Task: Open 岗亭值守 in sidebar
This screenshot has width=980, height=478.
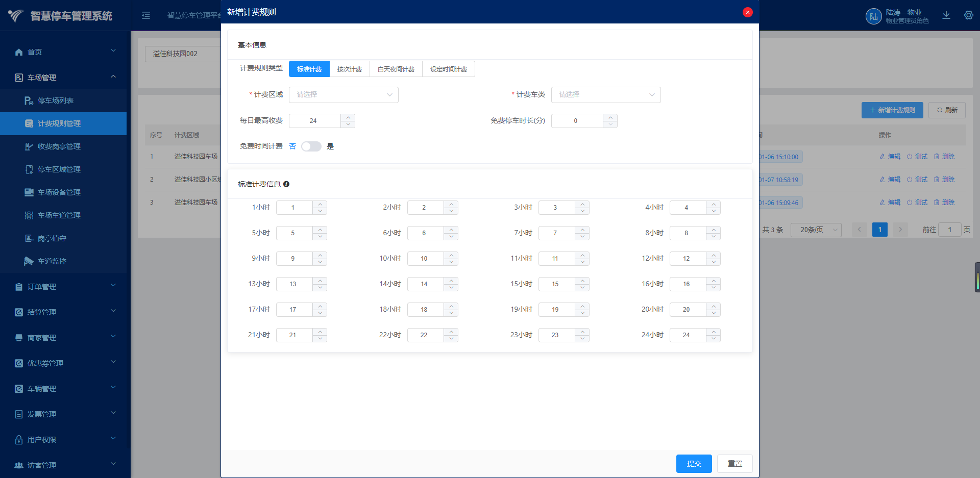Action: click(63, 238)
